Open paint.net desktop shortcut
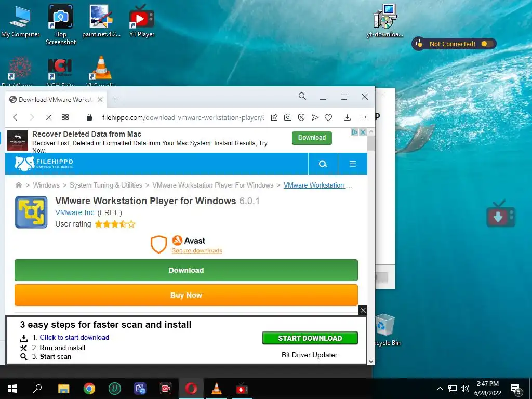The width and height of the screenshot is (532, 399). tap(101, 21)
